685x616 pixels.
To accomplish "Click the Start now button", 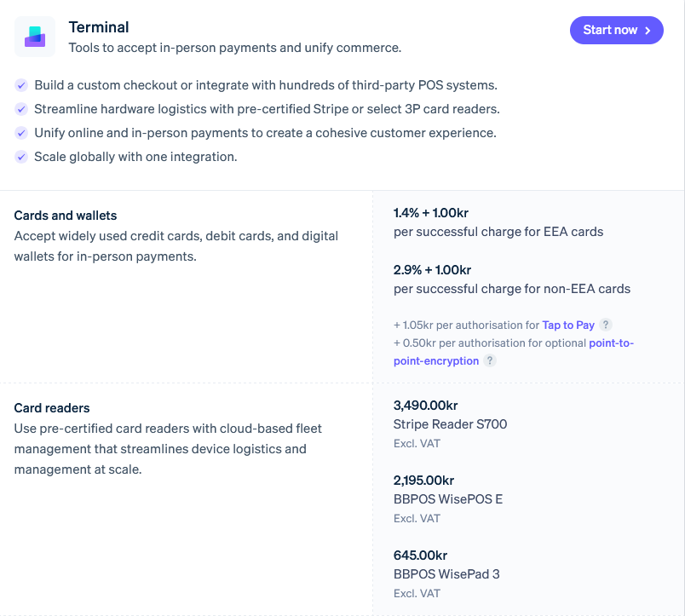I will [616, 30].
